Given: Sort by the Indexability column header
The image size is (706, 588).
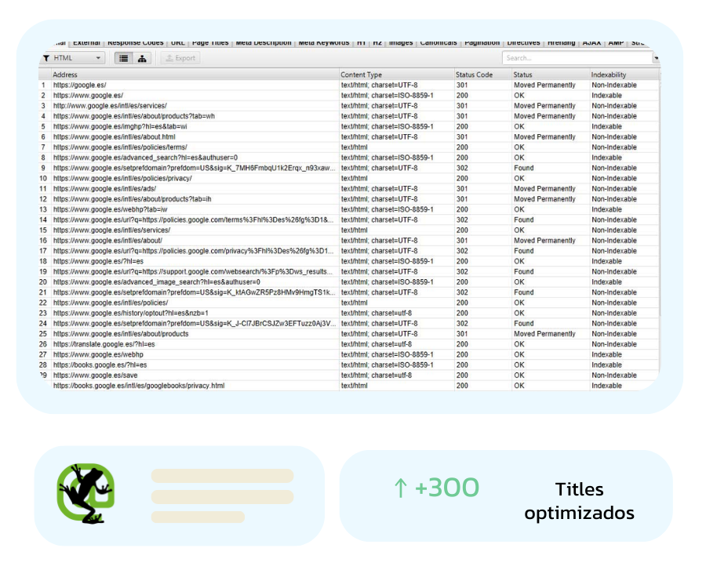Looking at the screenshot, I should (624, 74).
